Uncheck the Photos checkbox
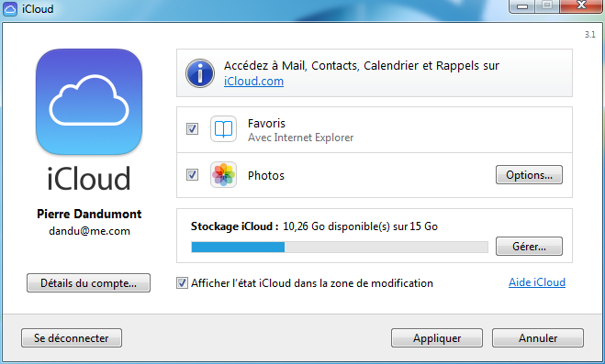This screenshot has width=605, height=364. coord(192,175)
